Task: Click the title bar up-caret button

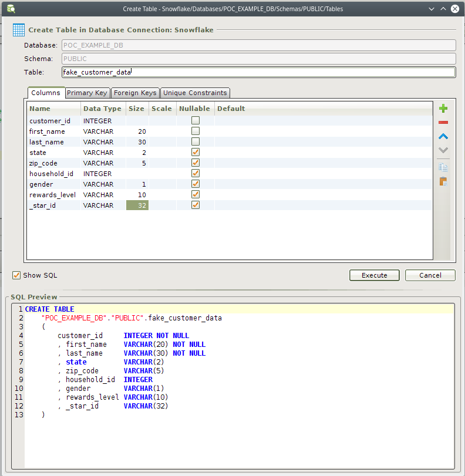Action: 443,9
